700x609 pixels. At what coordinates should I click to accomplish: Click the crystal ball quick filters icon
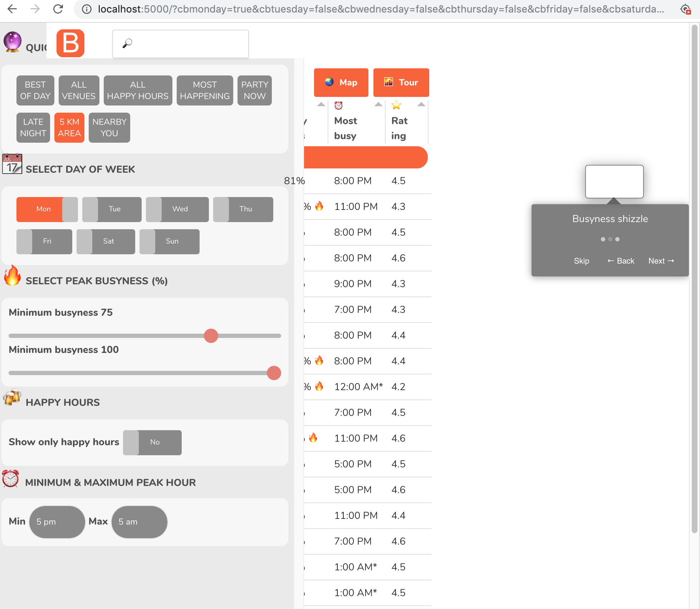[x=12, y=42]
